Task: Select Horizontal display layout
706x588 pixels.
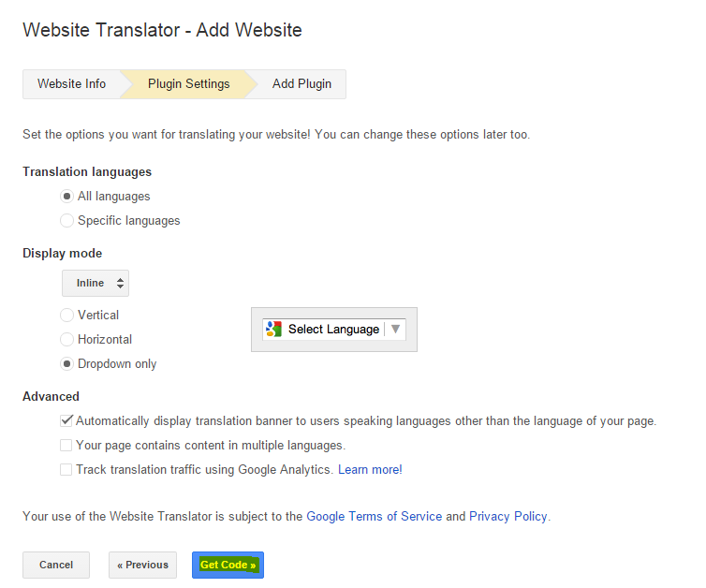Action: [66, 340]
